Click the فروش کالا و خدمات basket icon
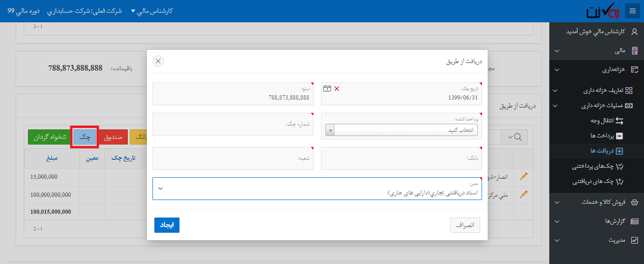Image resolution: width=644 pixels, height=264 pixels. [x=635, y=202]
